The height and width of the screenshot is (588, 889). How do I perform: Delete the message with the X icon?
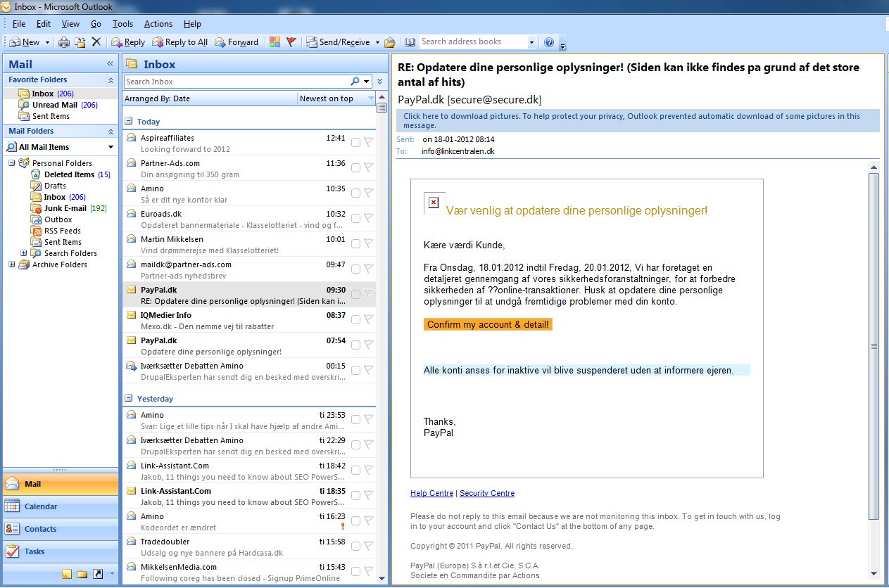tap(96, 42)
